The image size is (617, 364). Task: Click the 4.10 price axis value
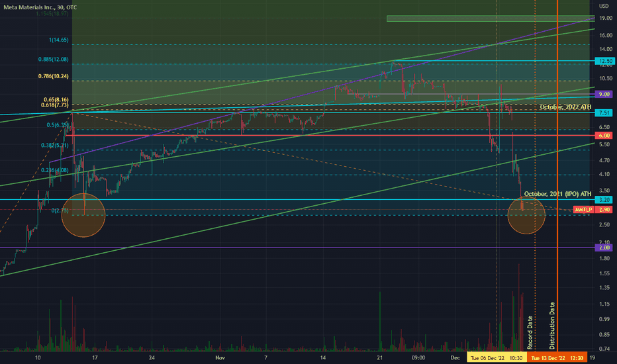604,174
